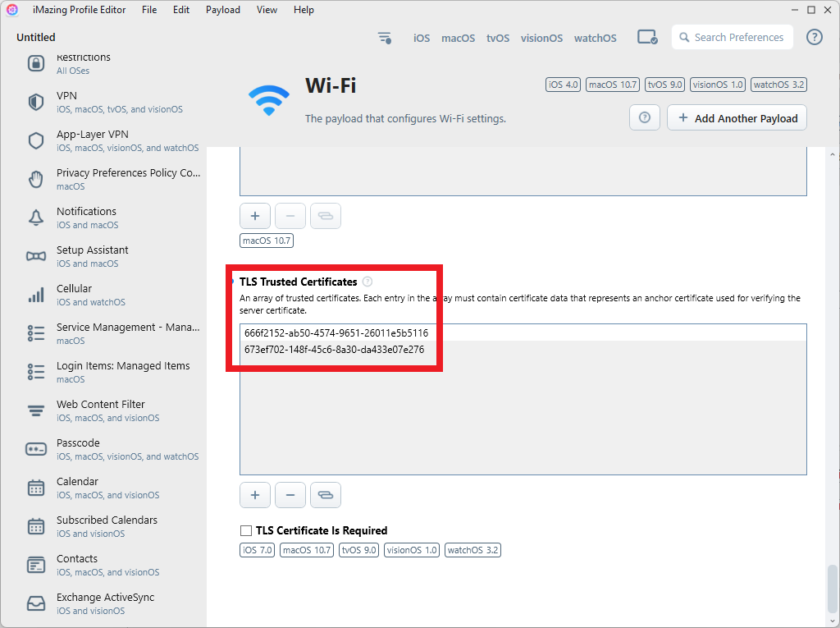840x628 pixels.
Task: Link a certificate payload to TLS list
Action: pos(326,494)
